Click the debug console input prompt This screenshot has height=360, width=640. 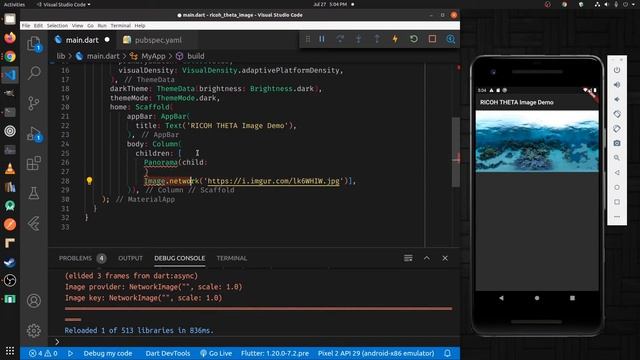pos(257,342)
